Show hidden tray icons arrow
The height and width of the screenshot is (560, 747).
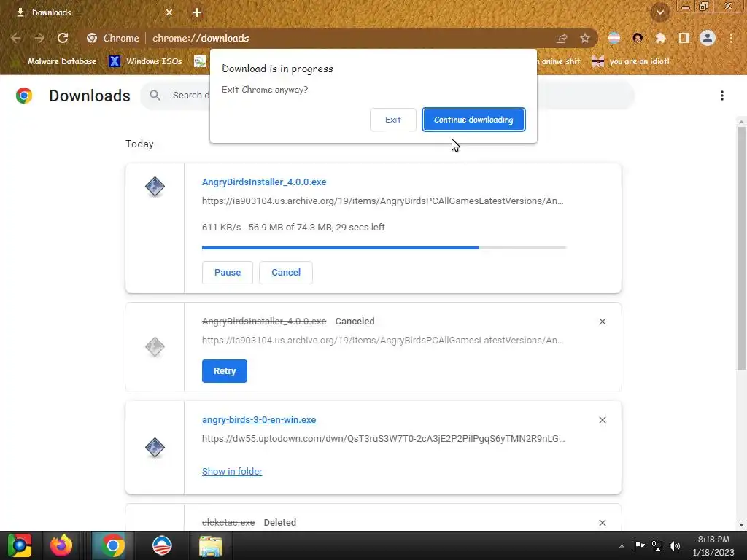(622, 546)
